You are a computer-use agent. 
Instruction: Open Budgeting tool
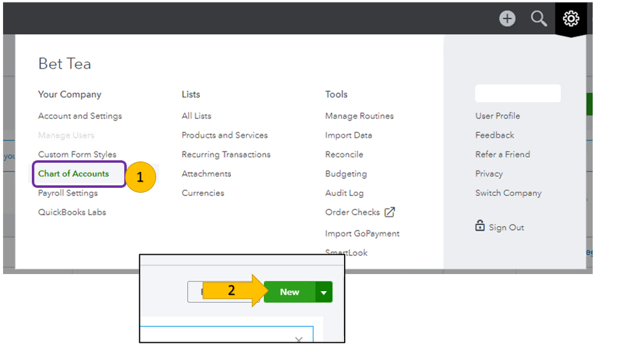346,174
